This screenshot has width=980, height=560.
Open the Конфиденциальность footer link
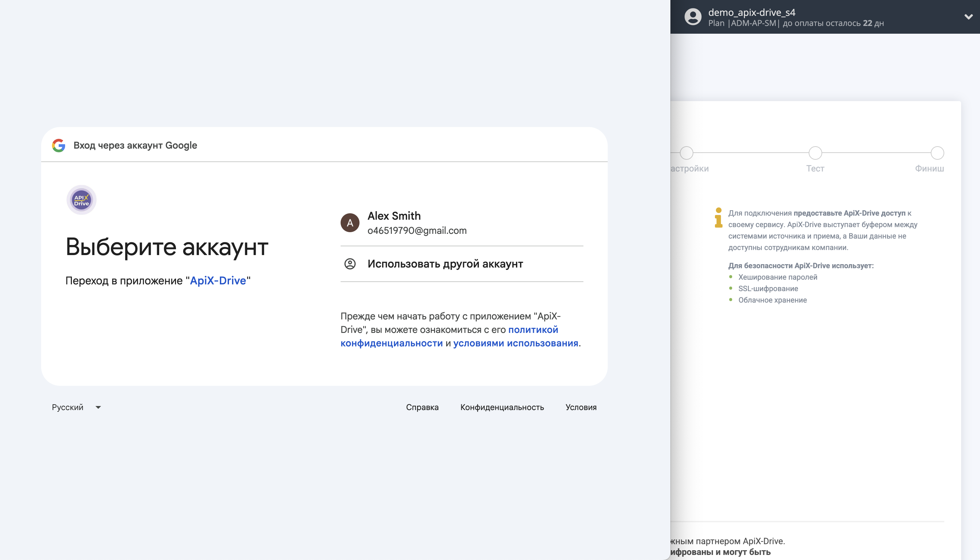point(502,407)
